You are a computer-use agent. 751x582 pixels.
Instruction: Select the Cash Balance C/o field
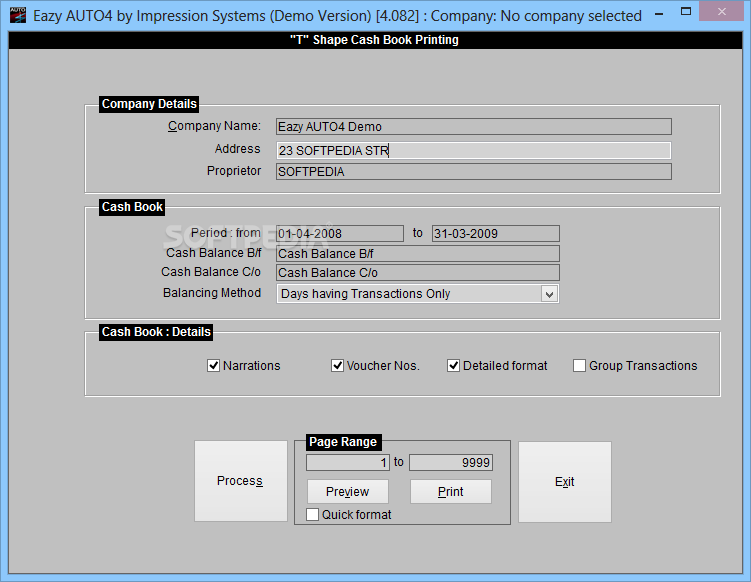418,273
